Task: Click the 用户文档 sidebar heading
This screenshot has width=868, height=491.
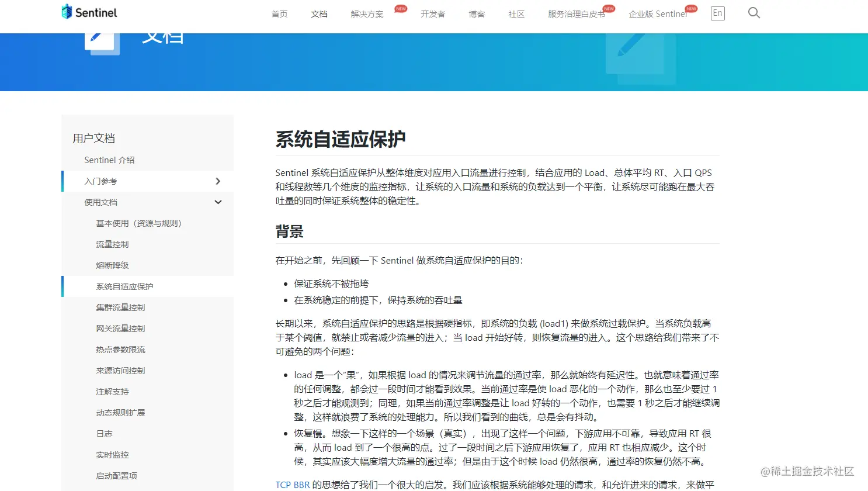Action: coord(93,139)
